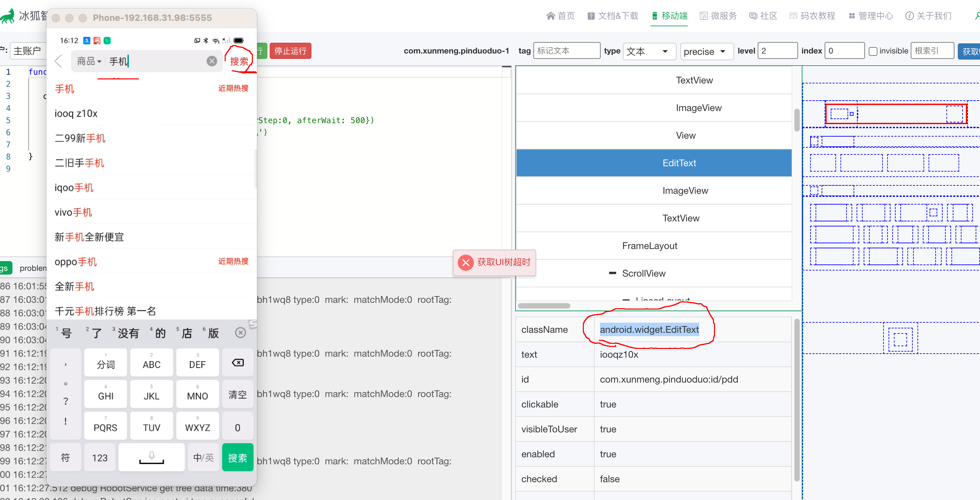Click the UI tree vertical scrollbar
The height and width of the screenshot is (500, 980).
pyautogui.click(x=797, y=120)
